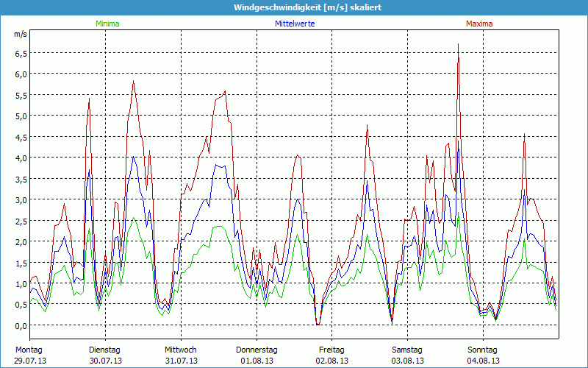The image size is (588, 368).
Task: Click the date 29.07.13
Action: (x=30, y=361)
